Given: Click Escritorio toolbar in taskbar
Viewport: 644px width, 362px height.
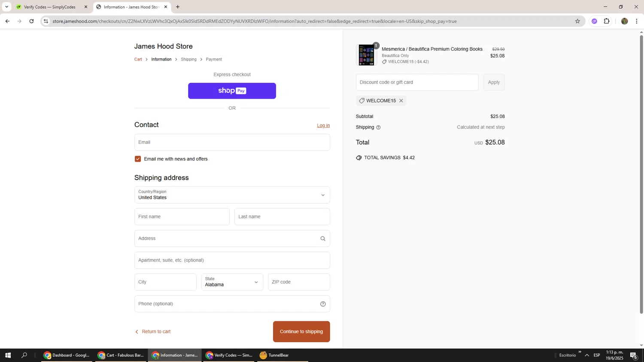Looking at the screenshot, I should point(567,355).
